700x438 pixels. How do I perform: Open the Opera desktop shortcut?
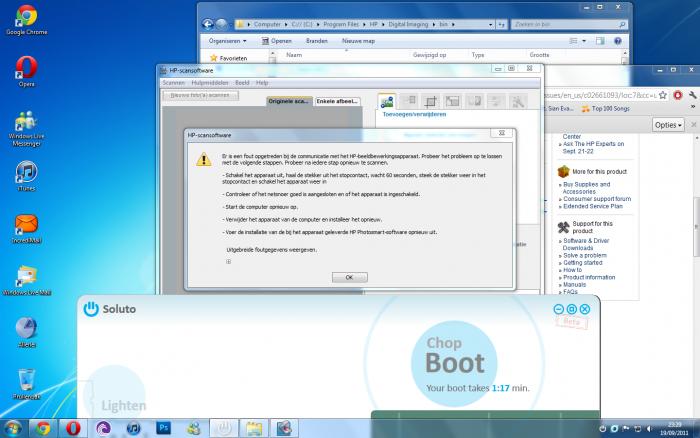[27, 71]
